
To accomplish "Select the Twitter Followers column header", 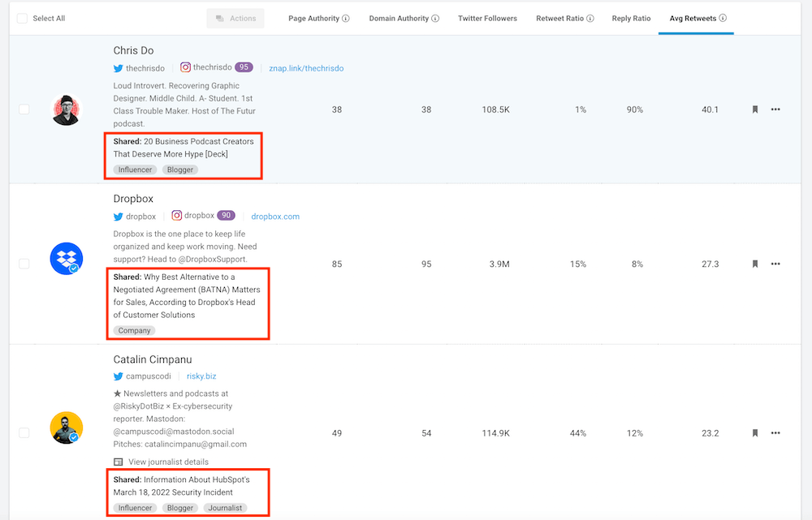I will tap(487, 18).
